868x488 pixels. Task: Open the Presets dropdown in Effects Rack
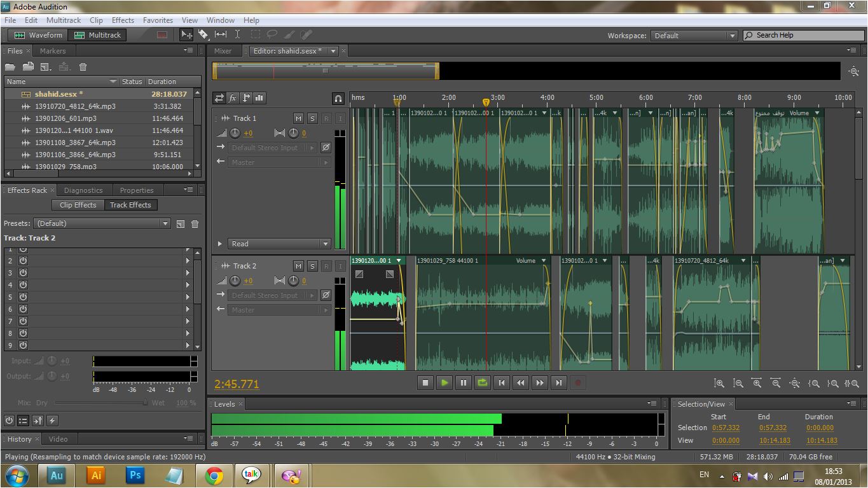coord(102,223)
